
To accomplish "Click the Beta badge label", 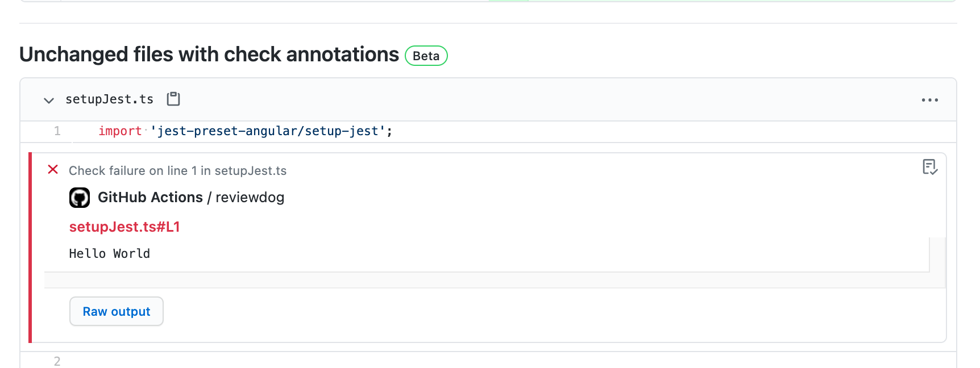I will [425, 55].
